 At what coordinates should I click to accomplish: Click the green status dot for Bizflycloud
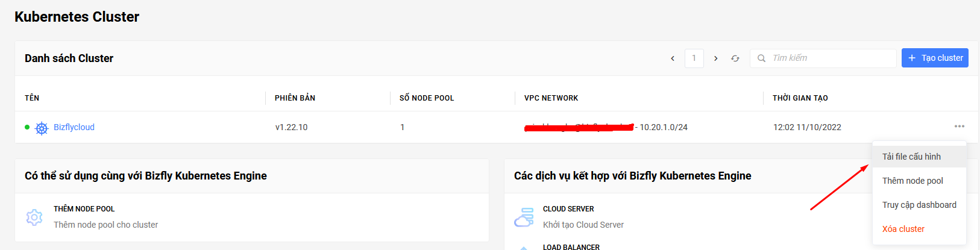coord(27,127)
